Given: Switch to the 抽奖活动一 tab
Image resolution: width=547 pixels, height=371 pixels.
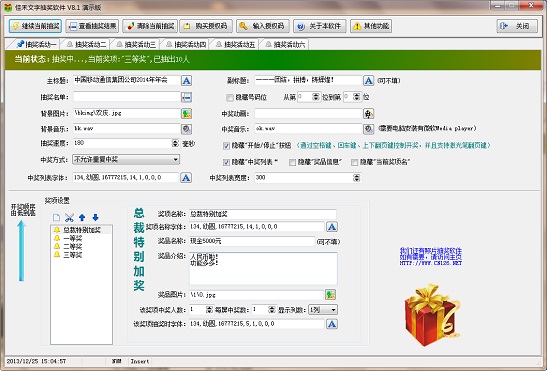Looking at the screenshot, I should tap(36, 44).
